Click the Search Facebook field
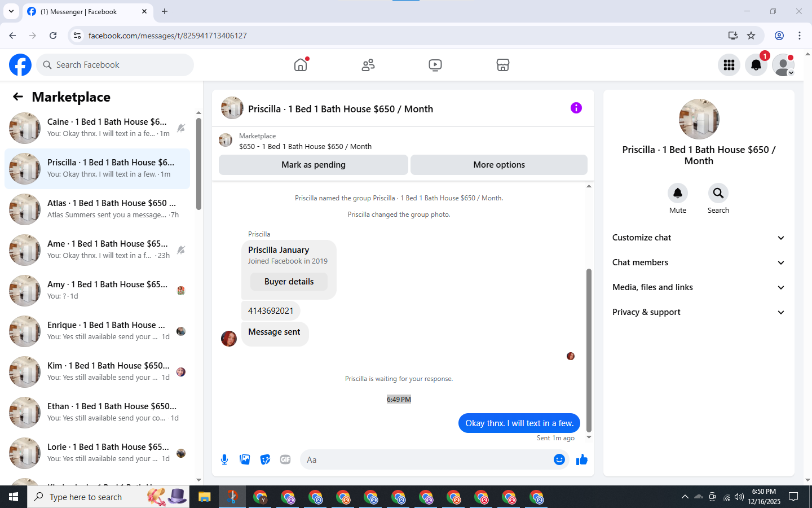Image resolution: width=812 pixels, height=508 pixels. tap(115, 65)
